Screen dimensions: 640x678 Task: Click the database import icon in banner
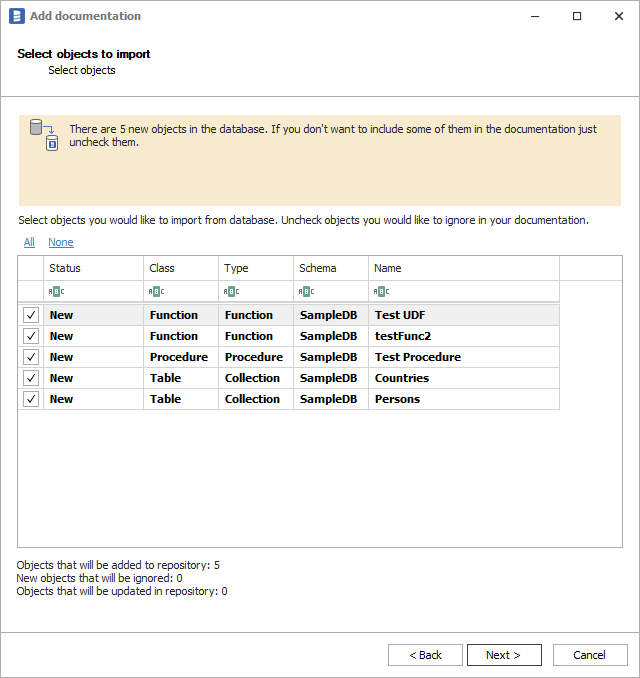44,135
